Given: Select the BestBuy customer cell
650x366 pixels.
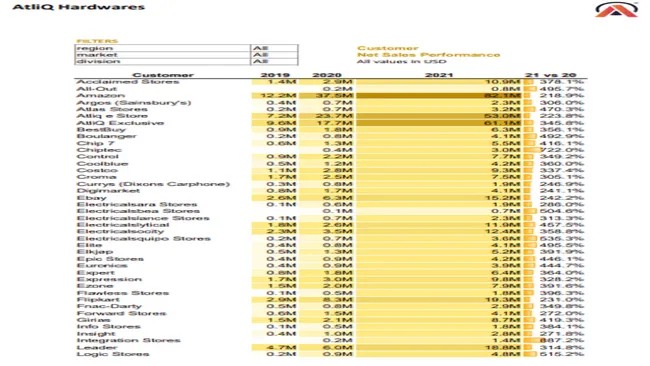Looking at the screenshot, I should point(101,129).
